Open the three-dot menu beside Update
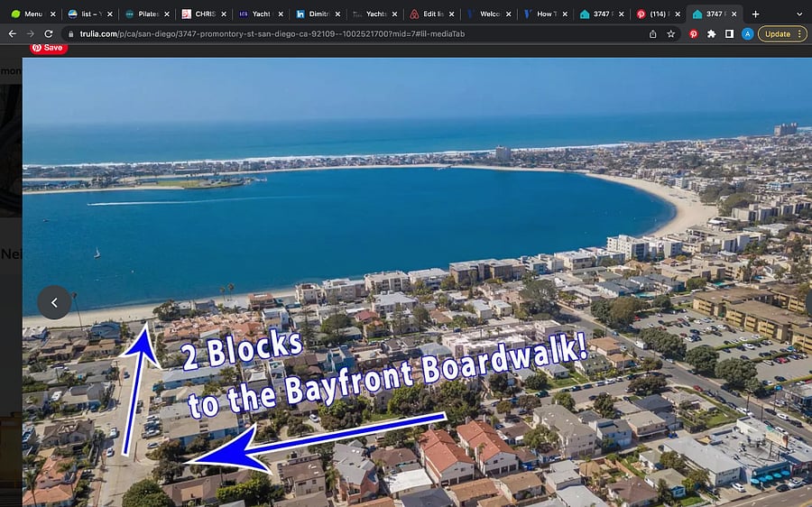Screen dimensions: 812x507 [800, 33]
